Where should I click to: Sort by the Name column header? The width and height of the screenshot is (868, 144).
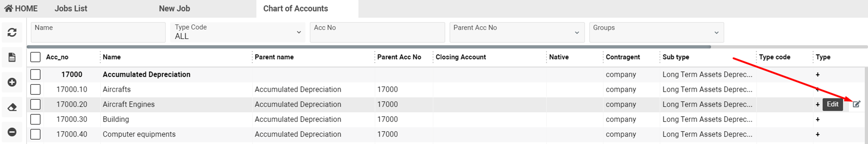[112, 57]
